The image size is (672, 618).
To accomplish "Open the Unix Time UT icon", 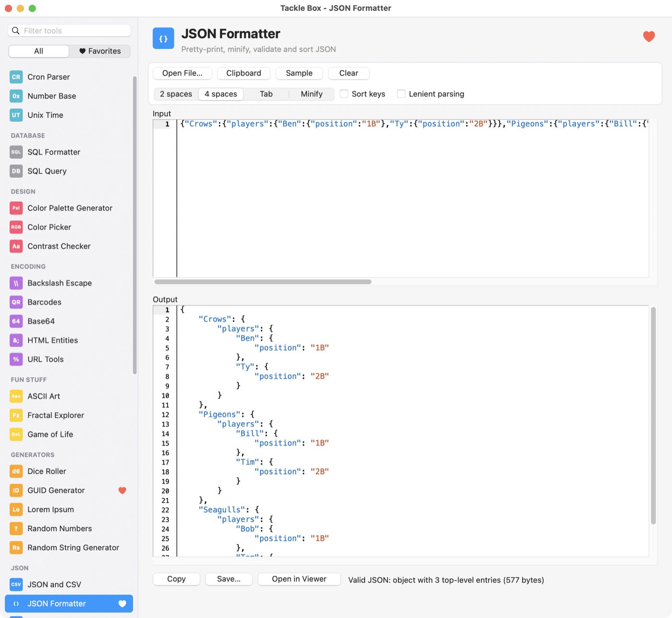I will (16, 115).
